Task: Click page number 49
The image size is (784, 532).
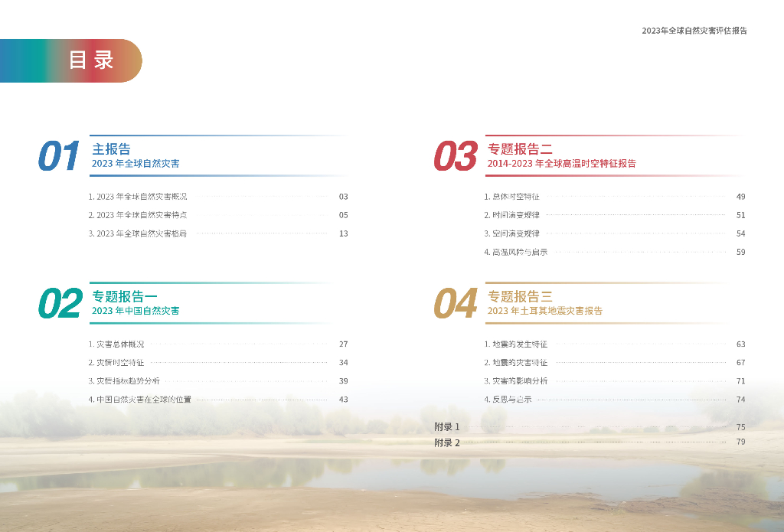Action: [741, 197]
